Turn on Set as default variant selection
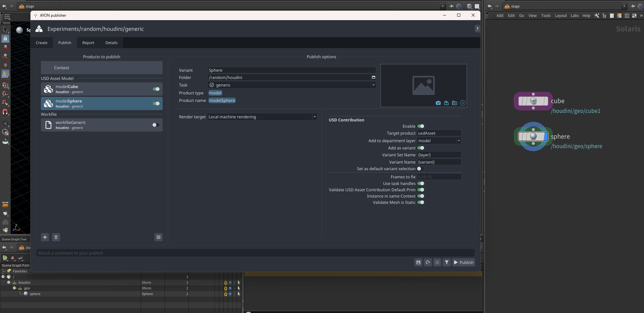Image resolution: width=644 pixels, height=313 pixels. 420,169
